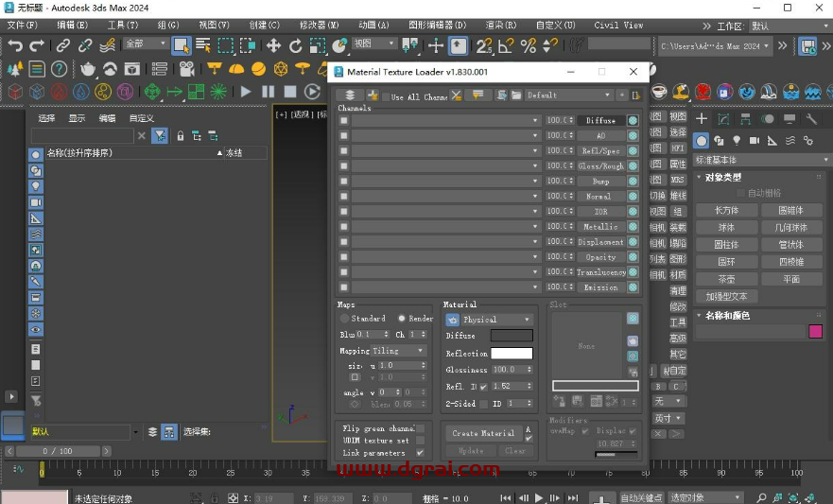Click the lock icon in Scene Explorer

point(181,136)
